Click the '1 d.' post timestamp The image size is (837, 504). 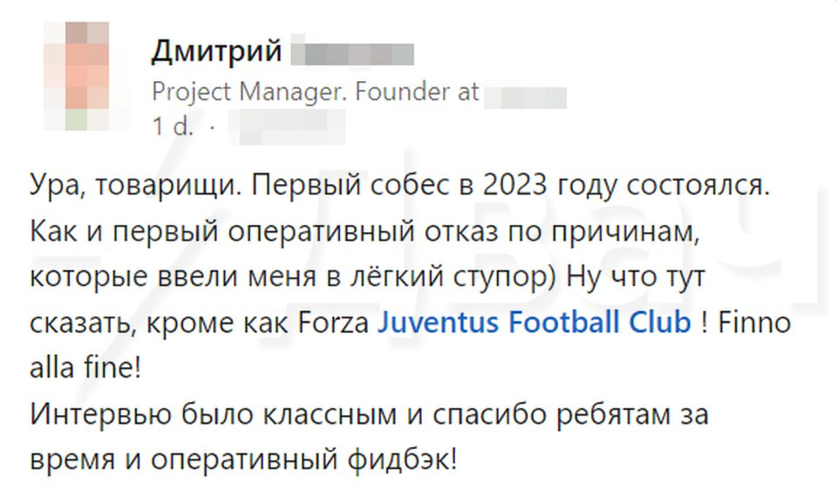pyautogui.click(x=173, y=126)
